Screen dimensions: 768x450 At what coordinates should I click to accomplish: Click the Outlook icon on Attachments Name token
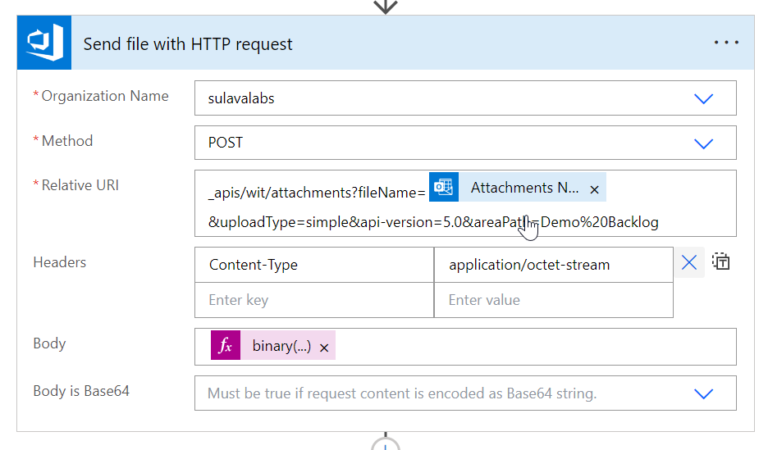pos(444,187)
